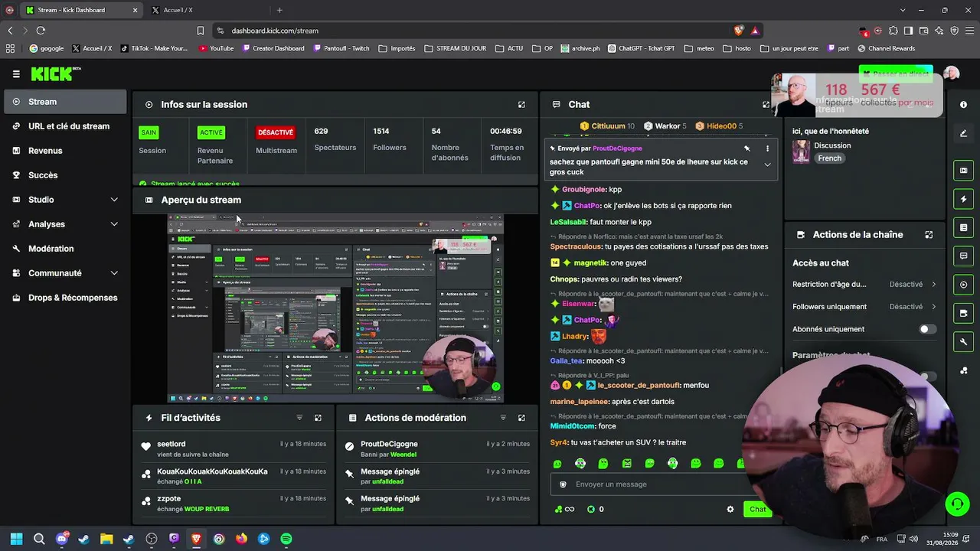The image size is (980, 551).
Task: Select Stream in the left sidebar
Action: point(65,102)
